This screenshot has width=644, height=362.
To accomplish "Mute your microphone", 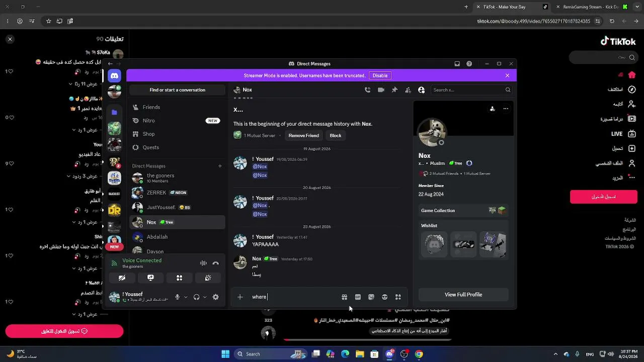I will (x=177, y=297).
